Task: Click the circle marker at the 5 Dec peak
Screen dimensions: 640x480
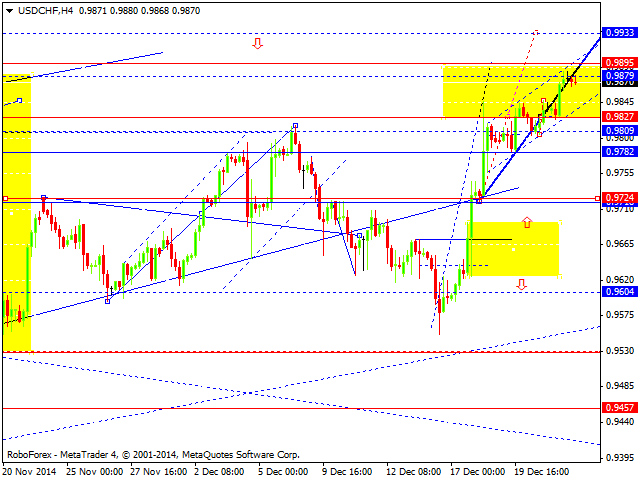Action: pyautogui.click(x=295, y=125)
